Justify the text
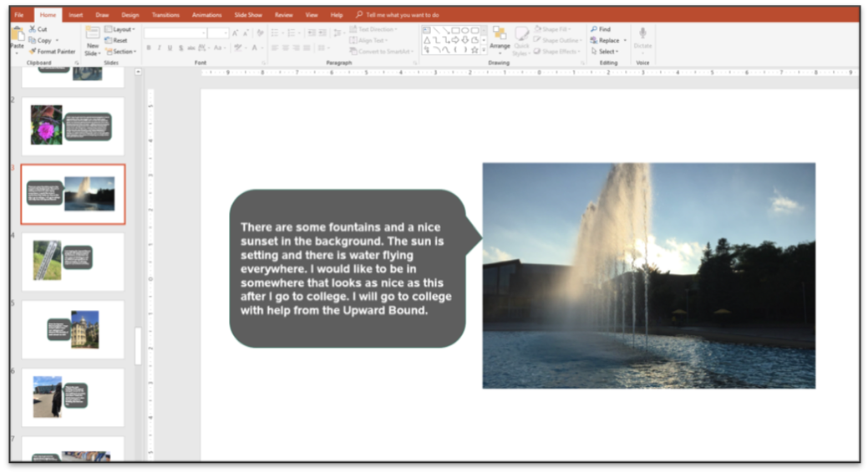This screenshot has width=868, height=473. pyautogui.click(x=307, y=48)
